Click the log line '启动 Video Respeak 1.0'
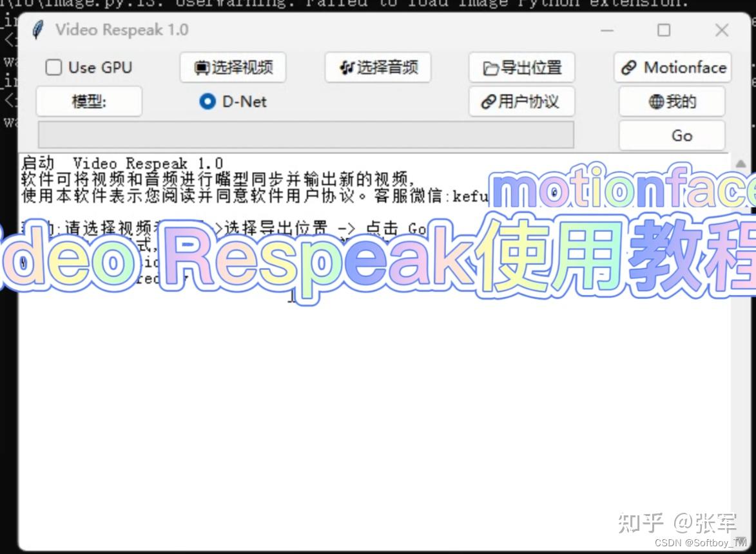The image size is (756, 554). coord(122,164)
